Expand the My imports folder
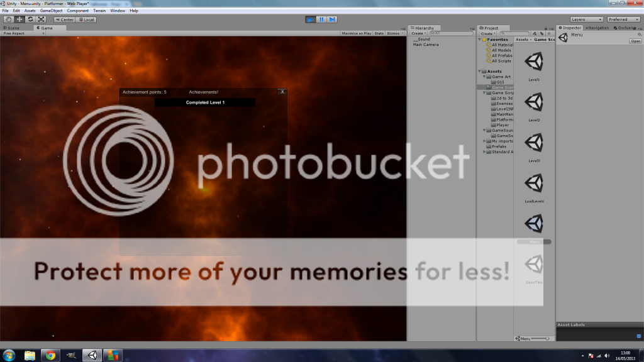Screen dimensions: 644x362 (x=484, y=141)
